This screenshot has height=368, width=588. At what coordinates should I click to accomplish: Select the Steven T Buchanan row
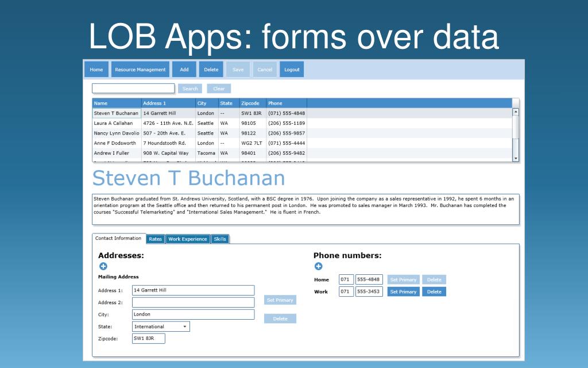[302, 113]
